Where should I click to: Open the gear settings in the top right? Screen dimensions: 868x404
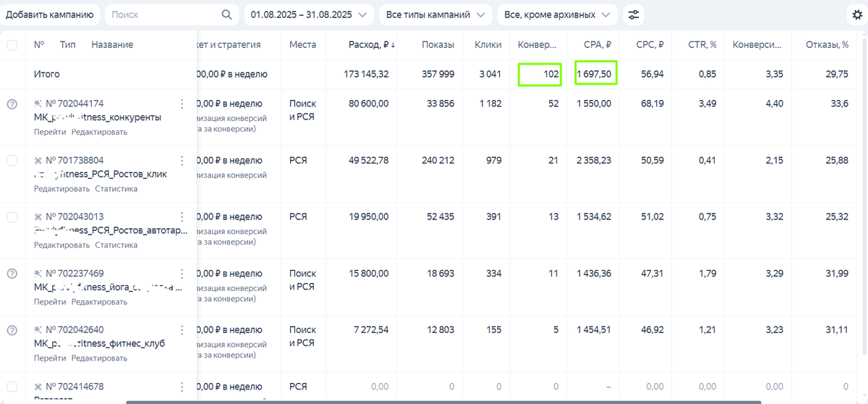point(858,14)
